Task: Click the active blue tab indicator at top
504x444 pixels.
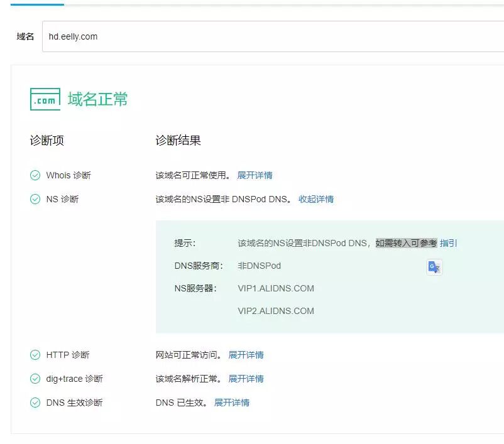Action: tap(37, 4)
